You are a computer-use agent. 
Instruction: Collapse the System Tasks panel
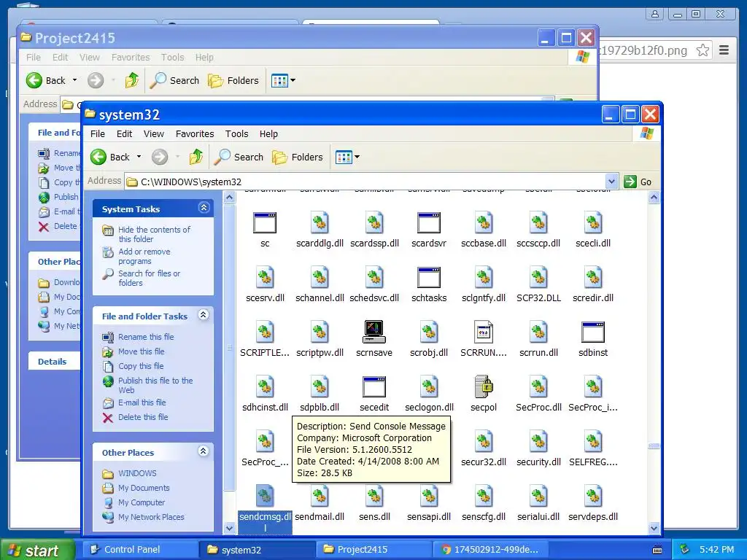point(204,208)
